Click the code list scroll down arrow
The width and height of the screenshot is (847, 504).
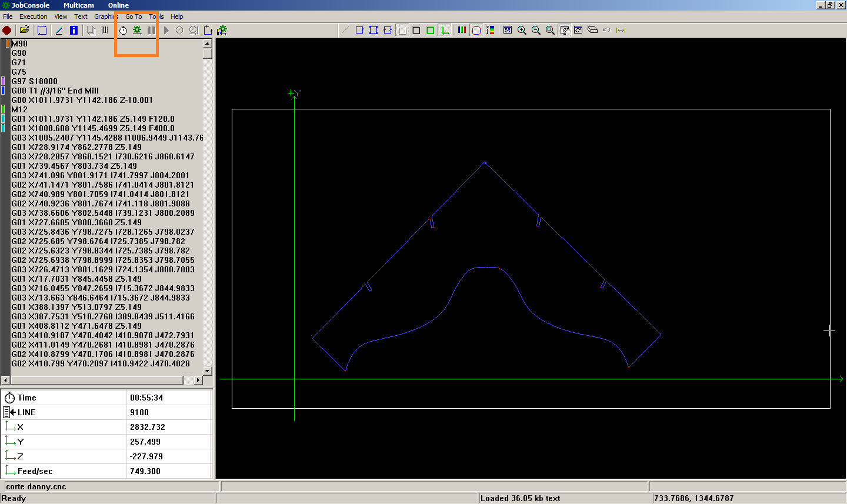207,371
